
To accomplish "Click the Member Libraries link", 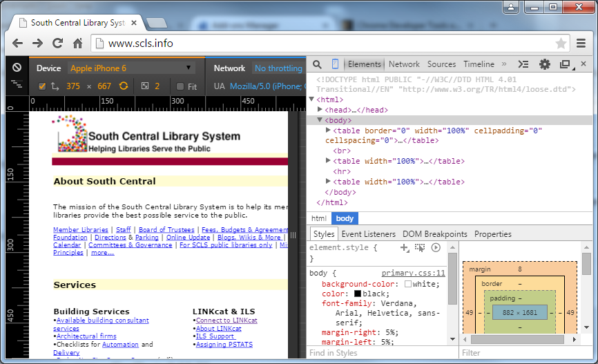I will pyautogui.click(x=81, y=229).
